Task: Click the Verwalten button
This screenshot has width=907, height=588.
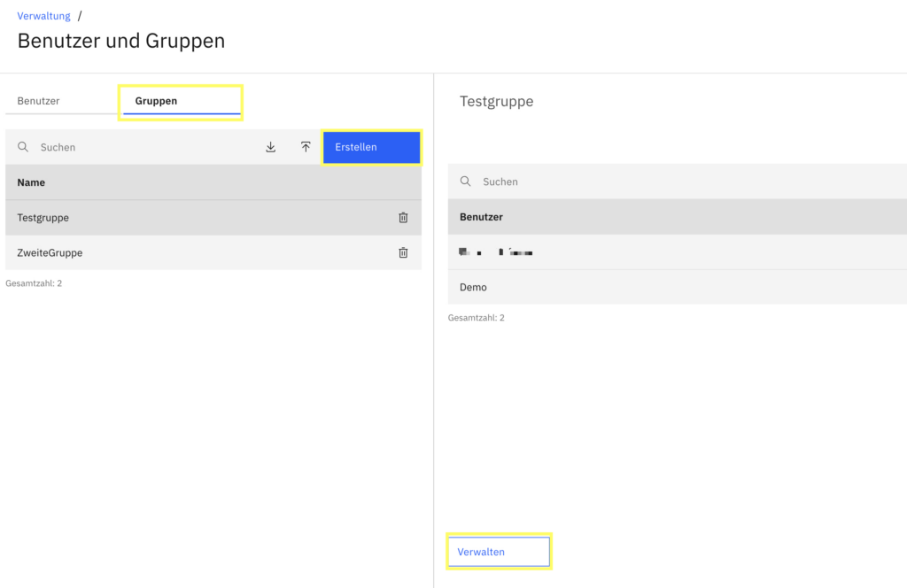Action: [499, 552]
